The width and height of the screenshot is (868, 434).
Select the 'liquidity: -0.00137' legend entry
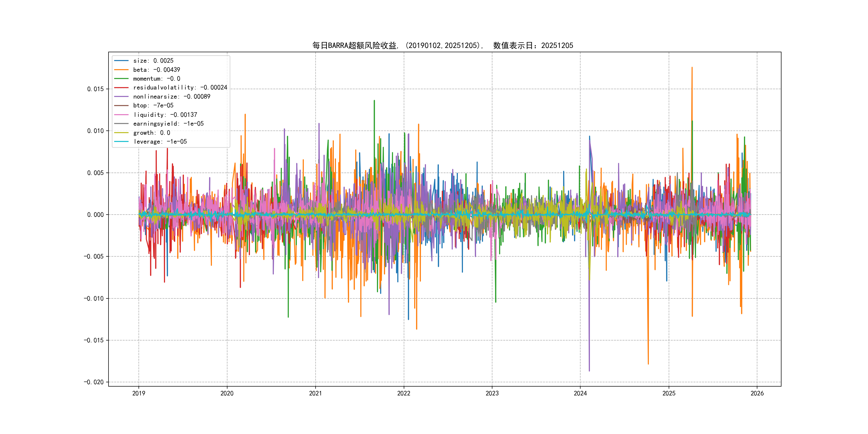coord(165,115)
